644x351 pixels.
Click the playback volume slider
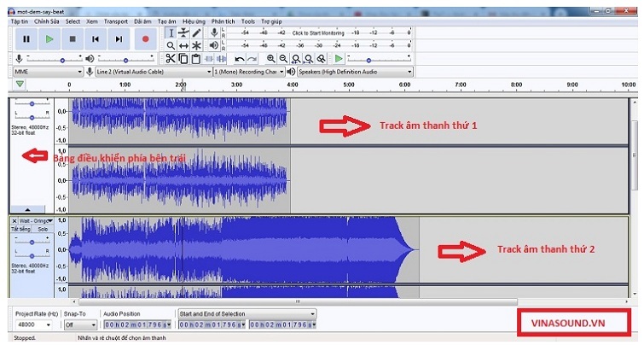click(x=125, y=59)
